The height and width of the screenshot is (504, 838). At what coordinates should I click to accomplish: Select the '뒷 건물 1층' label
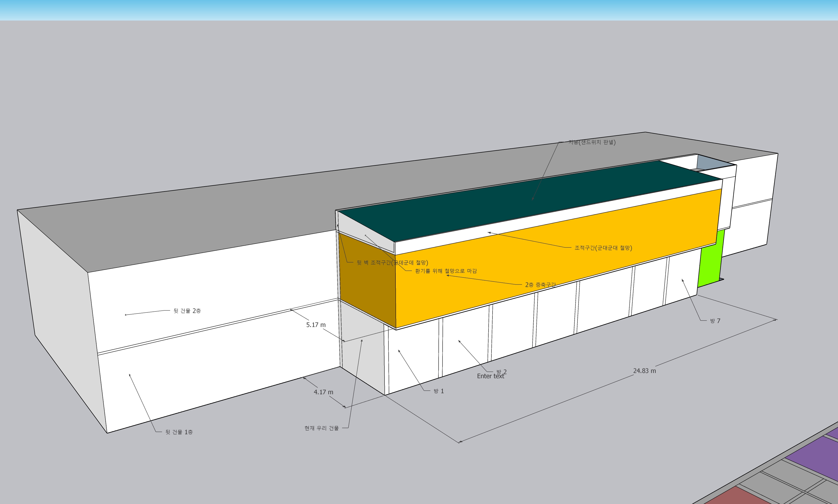point(179,432)
